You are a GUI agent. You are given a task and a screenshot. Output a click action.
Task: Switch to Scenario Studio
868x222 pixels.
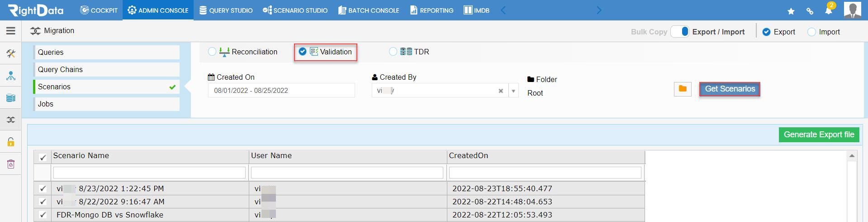pos(295,10)
